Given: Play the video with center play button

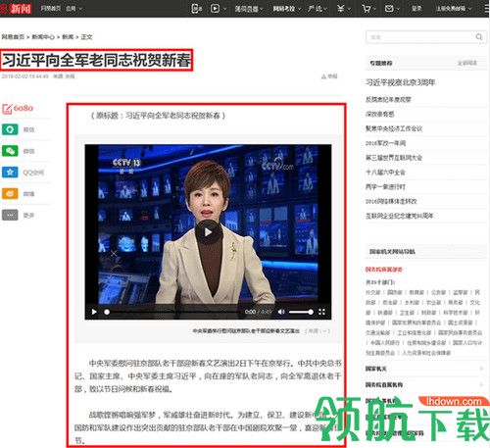Looking at the screenshot, I should coord(208,232).
